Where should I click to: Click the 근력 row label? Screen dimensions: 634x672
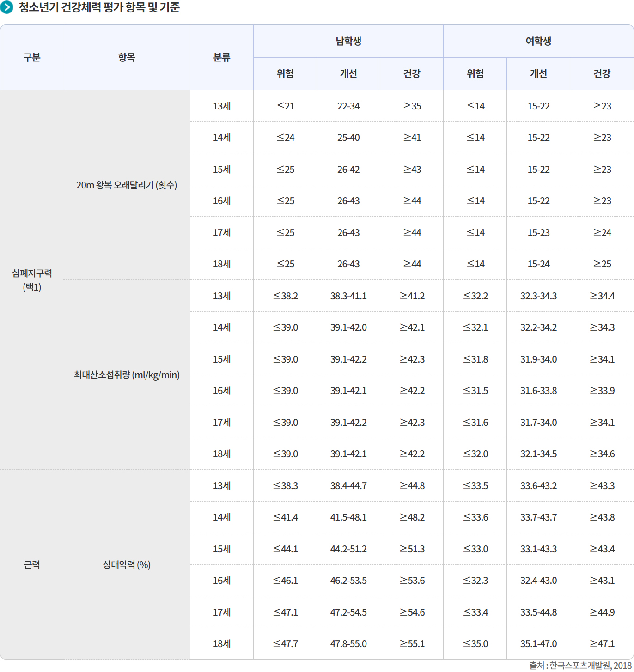(31, 565)
